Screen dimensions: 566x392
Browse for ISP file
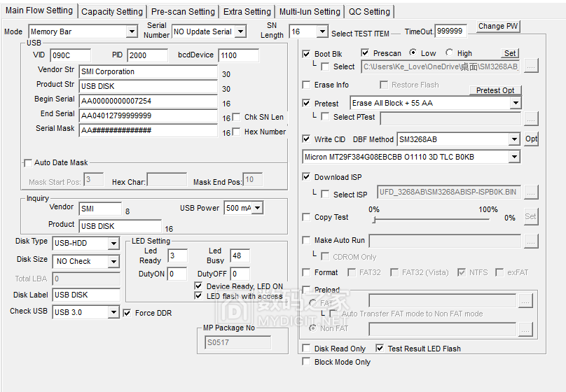(x=531, y=192)
